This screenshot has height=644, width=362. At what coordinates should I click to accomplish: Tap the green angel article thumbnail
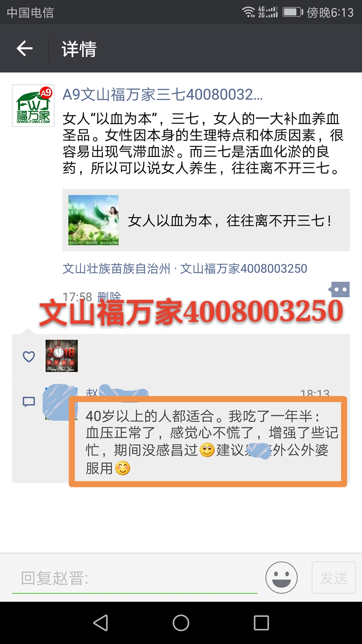click(93, 220)
